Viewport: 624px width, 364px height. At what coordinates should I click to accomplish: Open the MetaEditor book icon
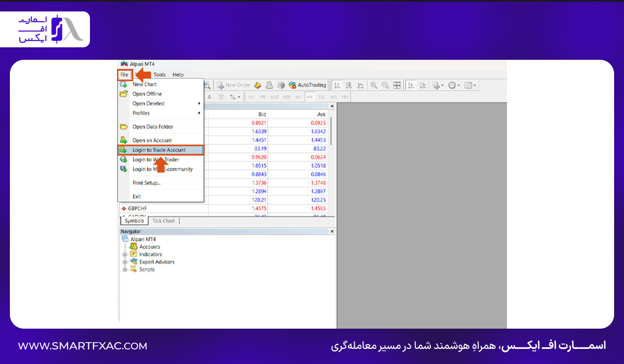pyautogui.click(x=258, y=85)
